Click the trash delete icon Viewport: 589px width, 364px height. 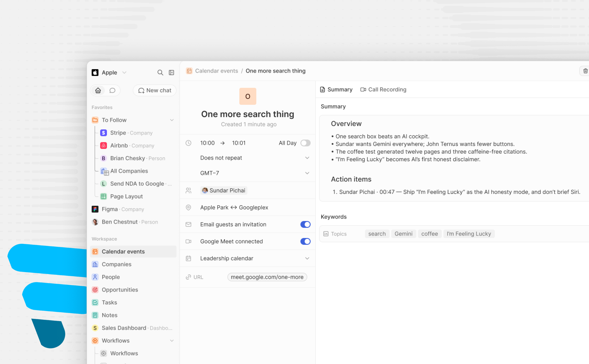(x=585, y=71)
